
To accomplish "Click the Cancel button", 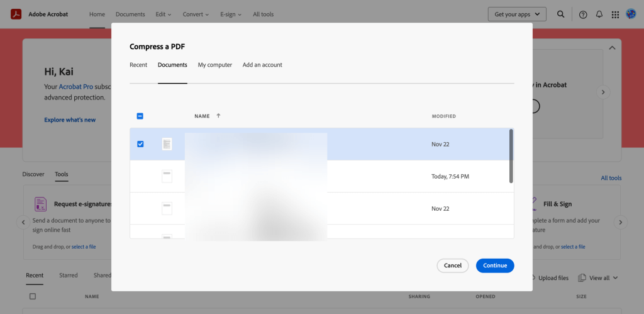I will coord(453,266).
